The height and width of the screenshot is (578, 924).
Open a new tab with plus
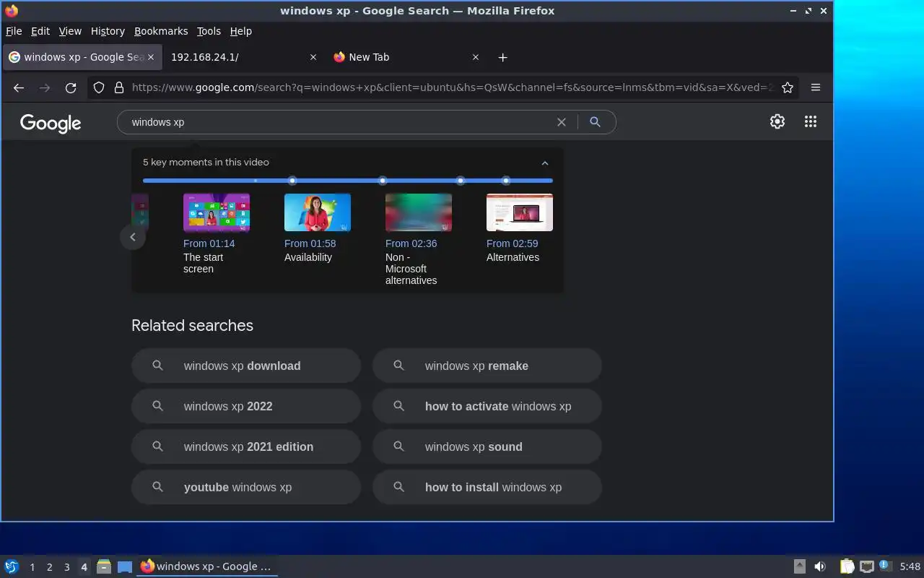[502, 57]
